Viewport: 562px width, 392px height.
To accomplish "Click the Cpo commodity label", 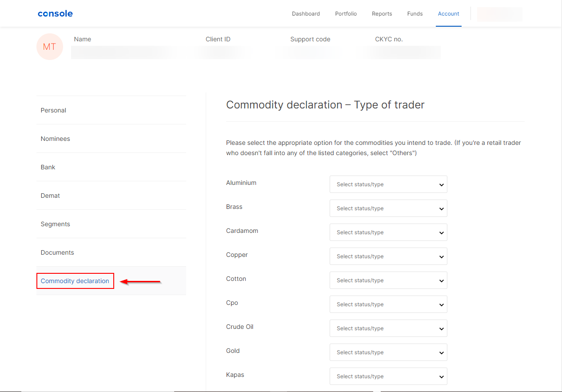I will (232, 303).
